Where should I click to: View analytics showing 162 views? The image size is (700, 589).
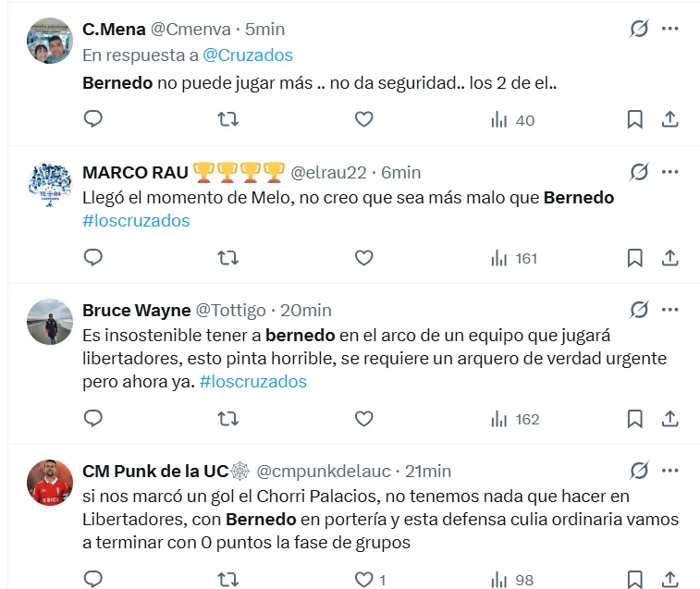pos(515,419)
